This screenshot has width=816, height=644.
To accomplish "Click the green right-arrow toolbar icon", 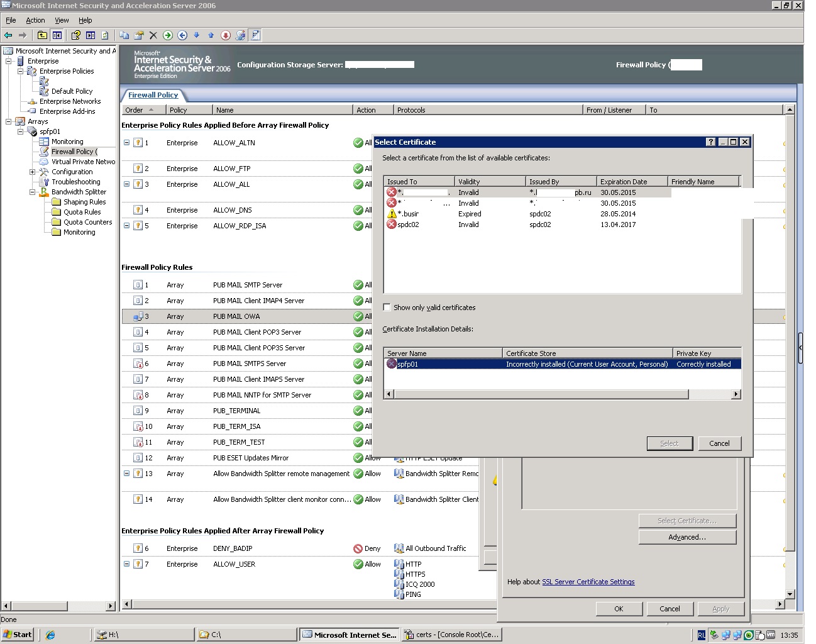I will coord(168,35).
